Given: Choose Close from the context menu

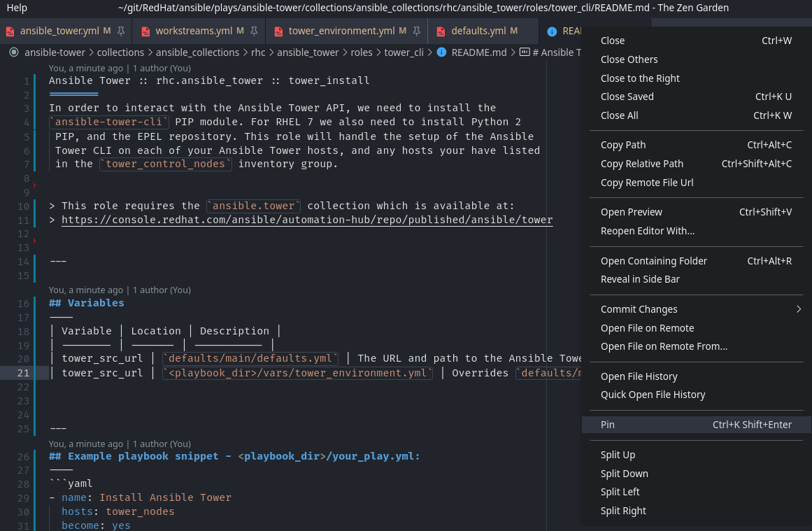Looking at the screenshot, I should coord(696,41).
